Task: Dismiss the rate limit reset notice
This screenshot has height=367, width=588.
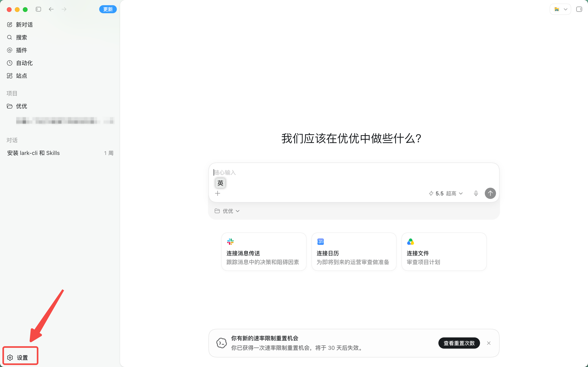Action: pyautogui.click(x=489, y=343)
